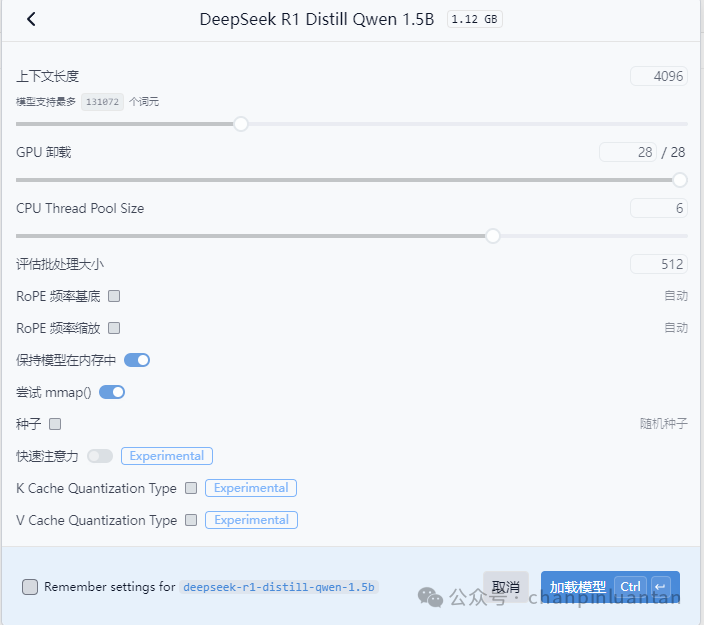
Task: Enable the RoPE 频率基底 checkbox
Action: click(x=114, y=296)
